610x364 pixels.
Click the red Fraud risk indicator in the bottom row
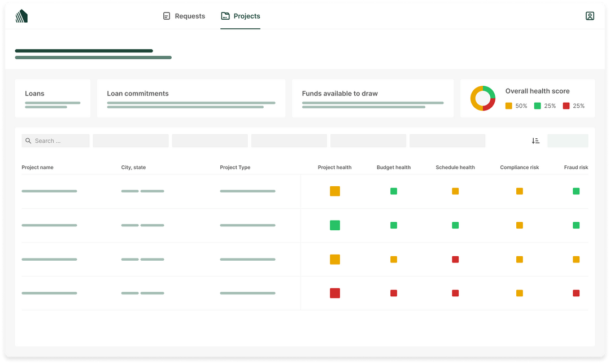click(x=576, y=293)
